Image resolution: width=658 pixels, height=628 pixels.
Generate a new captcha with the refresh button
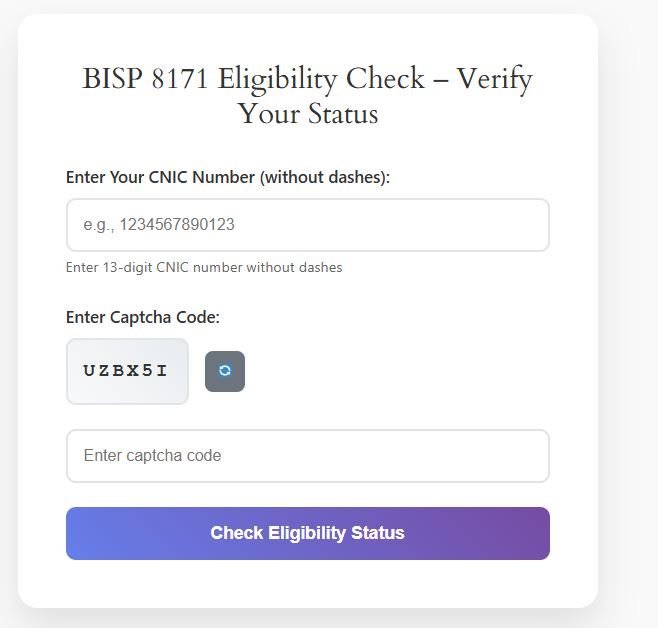tap(225, 371)
